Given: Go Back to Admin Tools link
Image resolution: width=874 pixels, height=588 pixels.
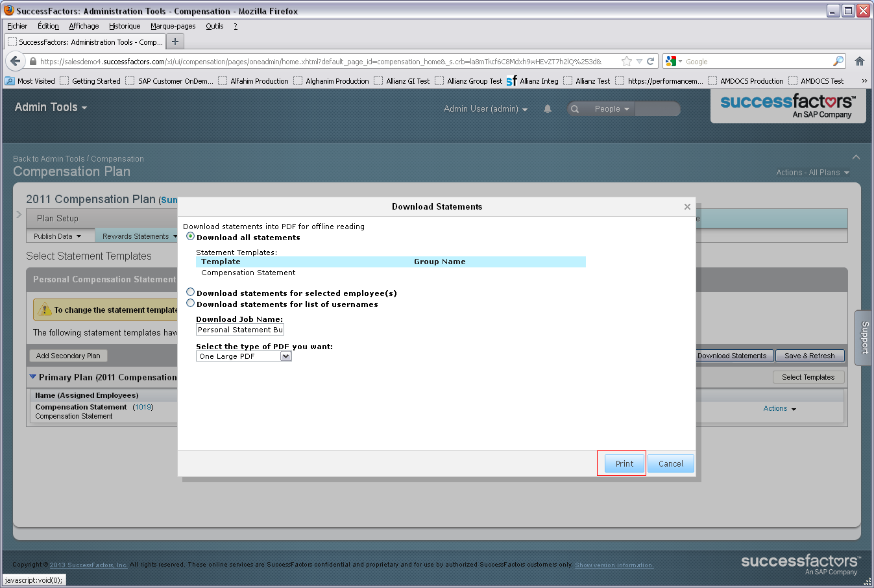Looking at the screenshot, I should (49, 159).
